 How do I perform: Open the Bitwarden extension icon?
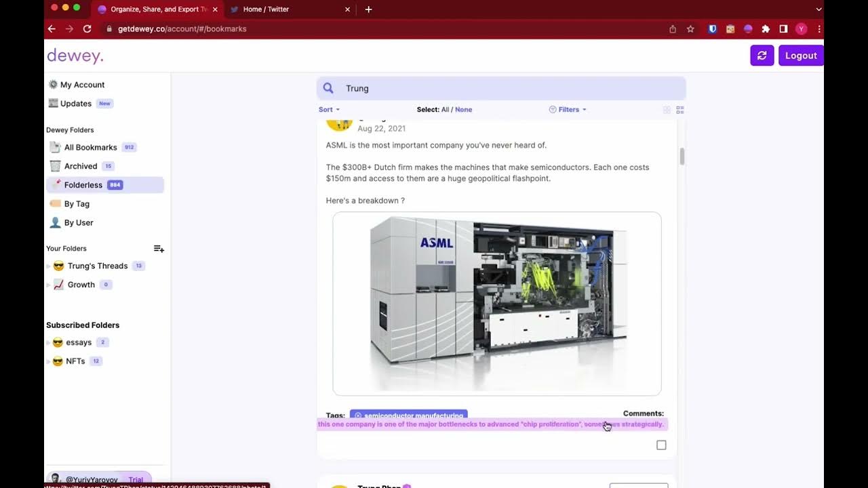(x=712, y=29)
